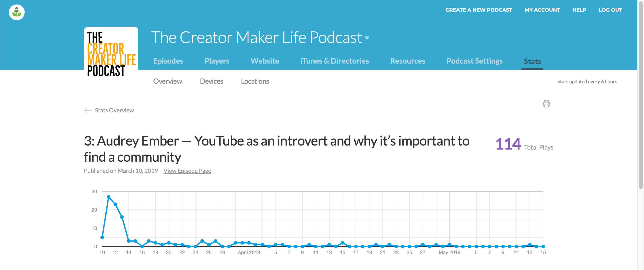Open the podcast switcher dropdown arrow
The height and width of the screenshot is (270, 644).
pos(367,38)
